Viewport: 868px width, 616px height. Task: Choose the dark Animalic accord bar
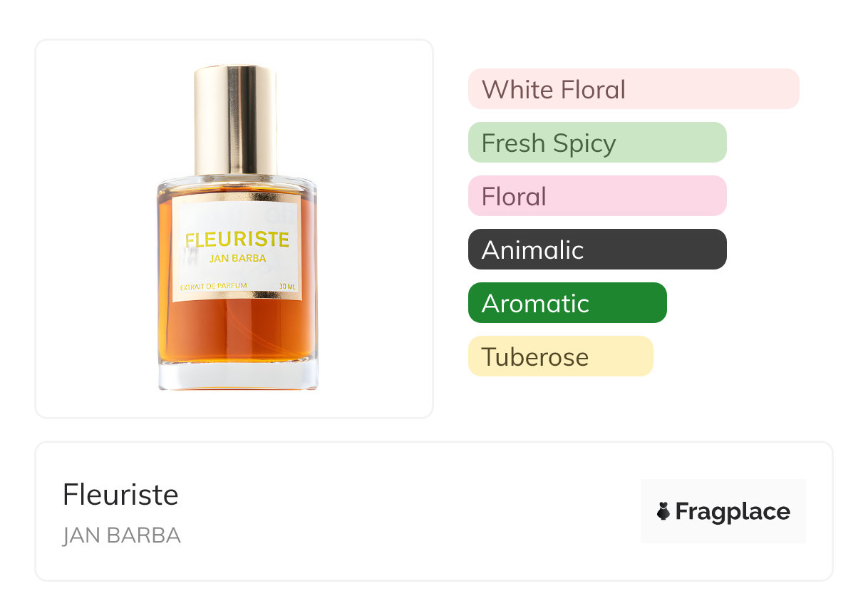(597, 250)
